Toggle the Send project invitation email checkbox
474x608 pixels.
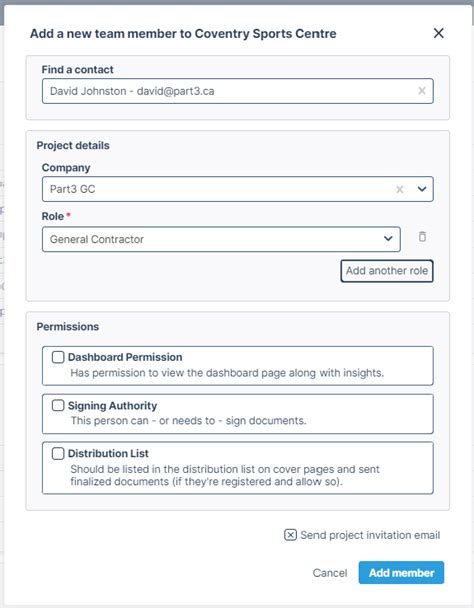click(290, 535)
